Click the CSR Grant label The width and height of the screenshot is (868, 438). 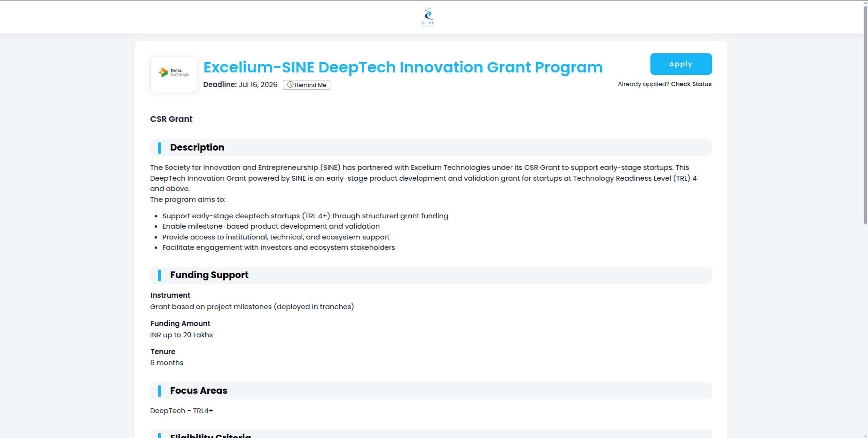171,119
